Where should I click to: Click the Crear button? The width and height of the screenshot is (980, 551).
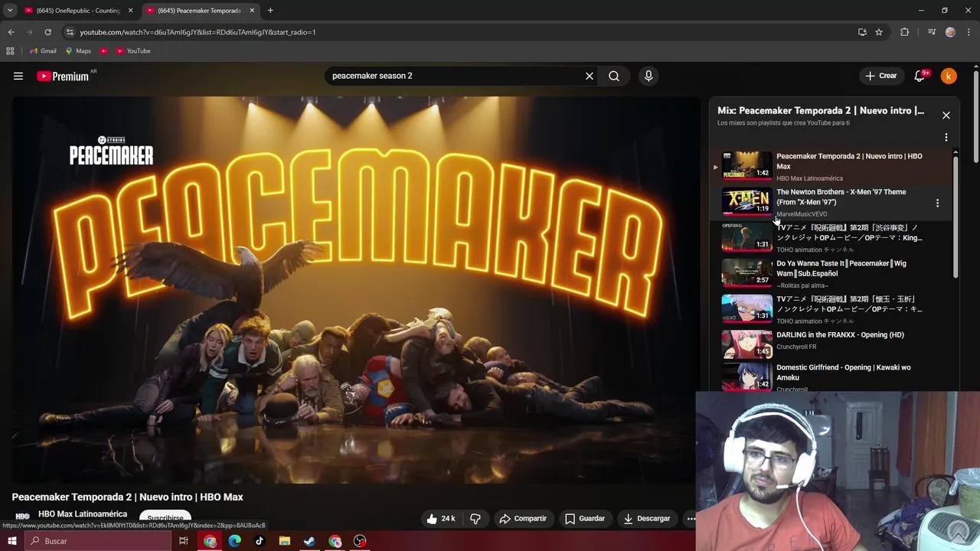coord(881,76)
